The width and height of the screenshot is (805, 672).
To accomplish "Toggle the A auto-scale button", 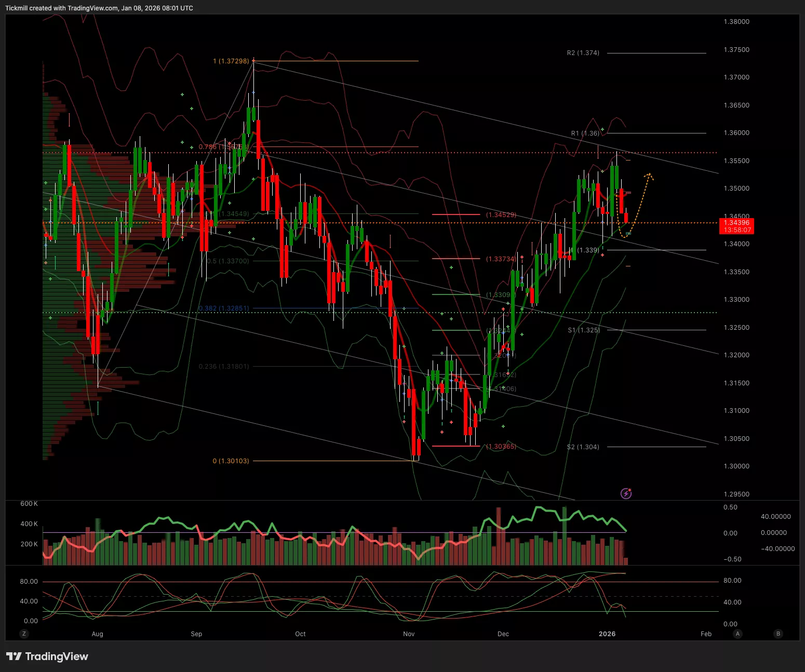I will (737, 634).
